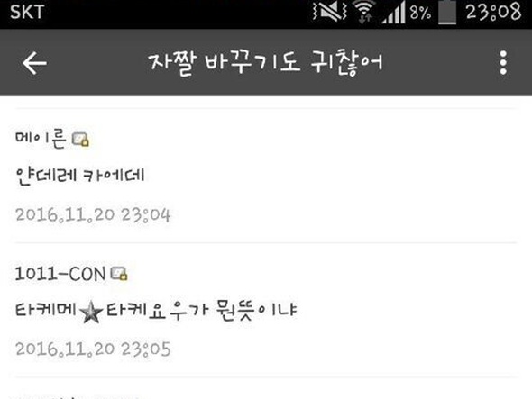
Task: Tap the back arrow in header
Action: point(34,63)
